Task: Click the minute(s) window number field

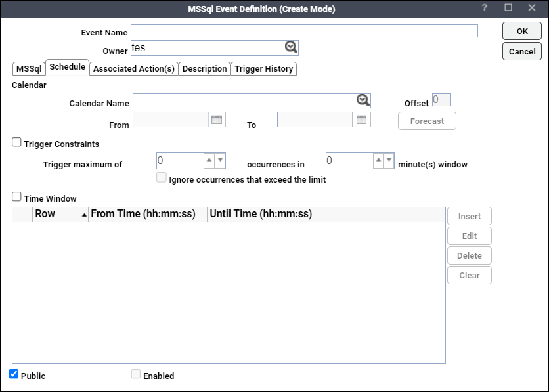Action: click(349, 161)
